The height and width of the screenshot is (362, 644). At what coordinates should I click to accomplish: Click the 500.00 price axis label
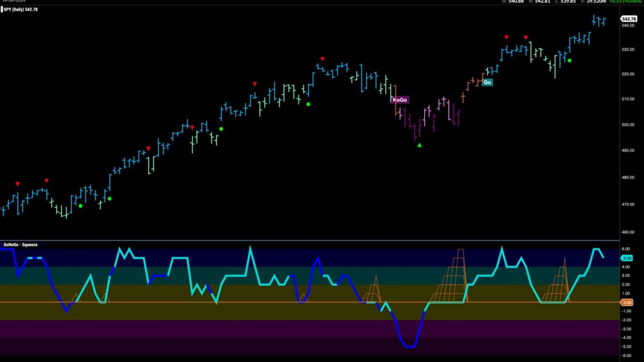click(629, 125)
